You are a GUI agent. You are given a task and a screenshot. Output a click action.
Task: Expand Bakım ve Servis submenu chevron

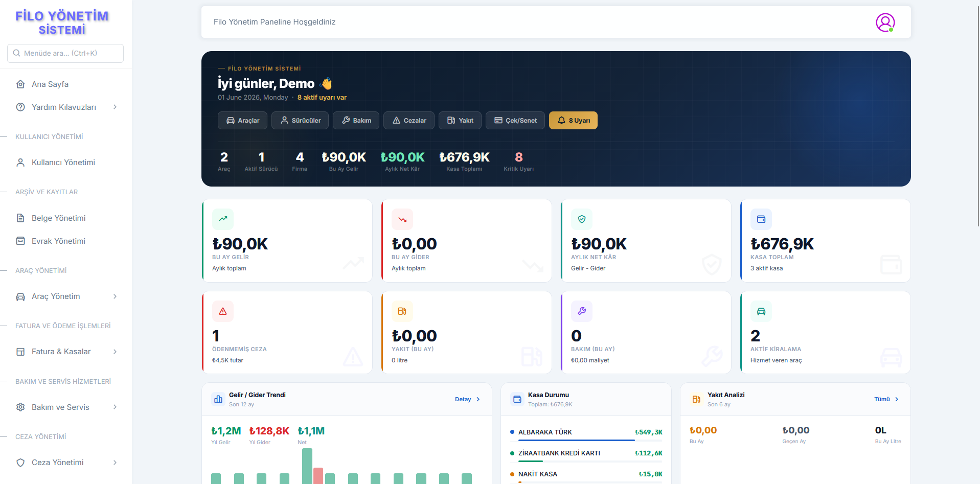[115, 407]
